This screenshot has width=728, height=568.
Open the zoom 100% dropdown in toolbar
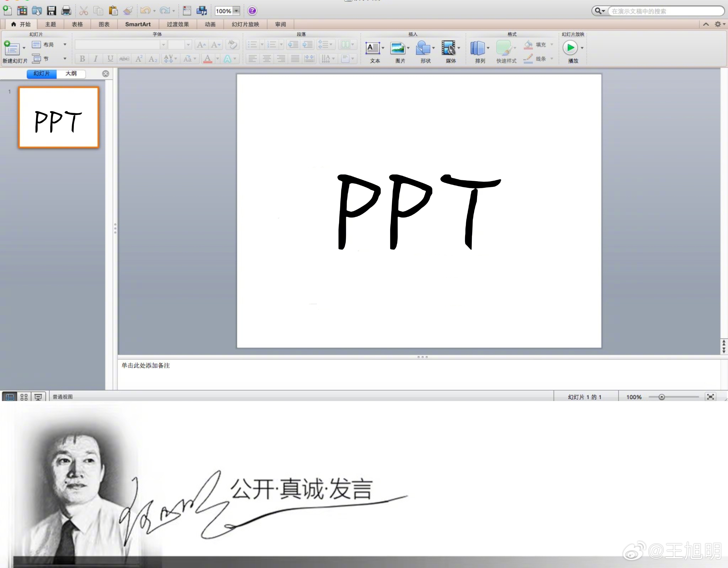click(236, 11)
